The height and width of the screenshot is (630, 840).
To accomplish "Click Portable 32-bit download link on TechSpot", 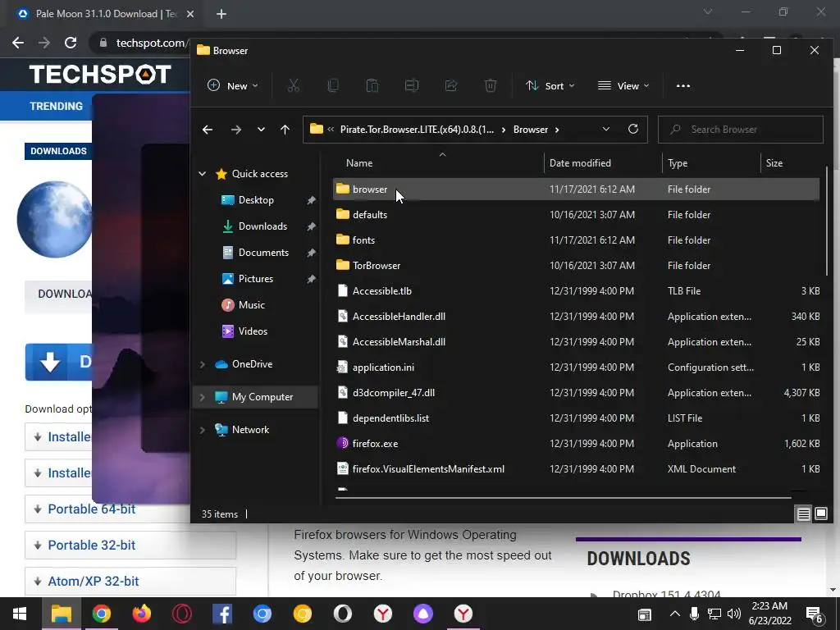I will click(x=92, y=545).
